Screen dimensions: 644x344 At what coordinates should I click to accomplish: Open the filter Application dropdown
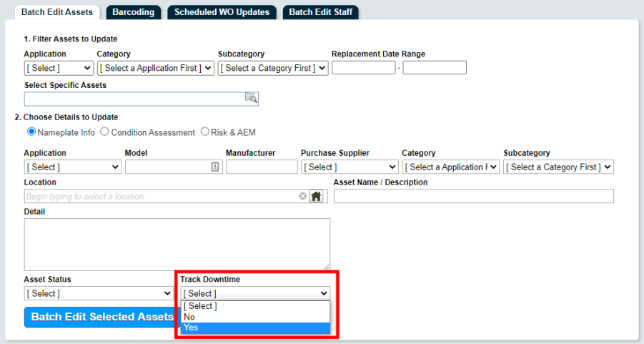(59, 68)
